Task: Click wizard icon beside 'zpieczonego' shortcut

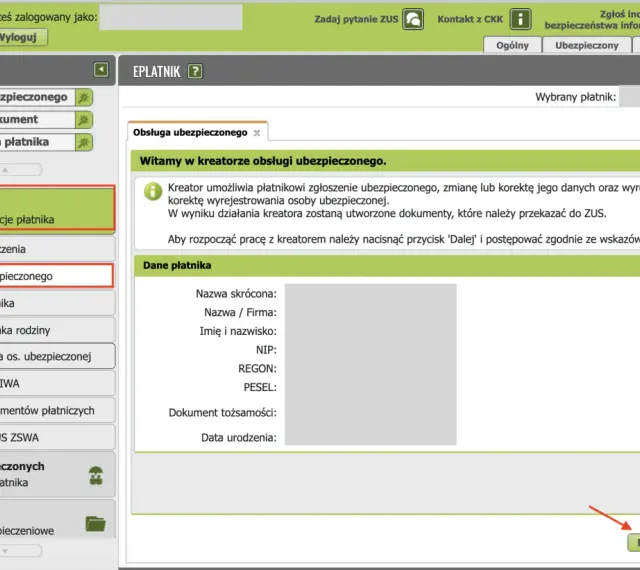Action: pos(84,98)
